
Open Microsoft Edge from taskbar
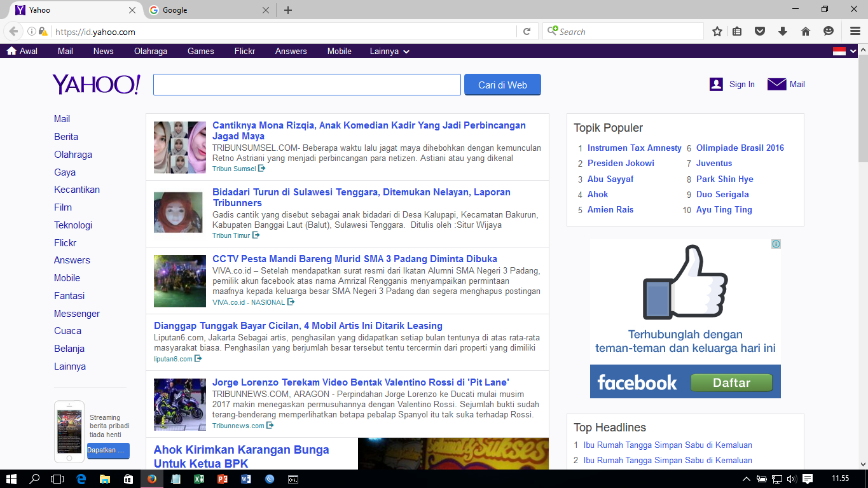[81, 478]
